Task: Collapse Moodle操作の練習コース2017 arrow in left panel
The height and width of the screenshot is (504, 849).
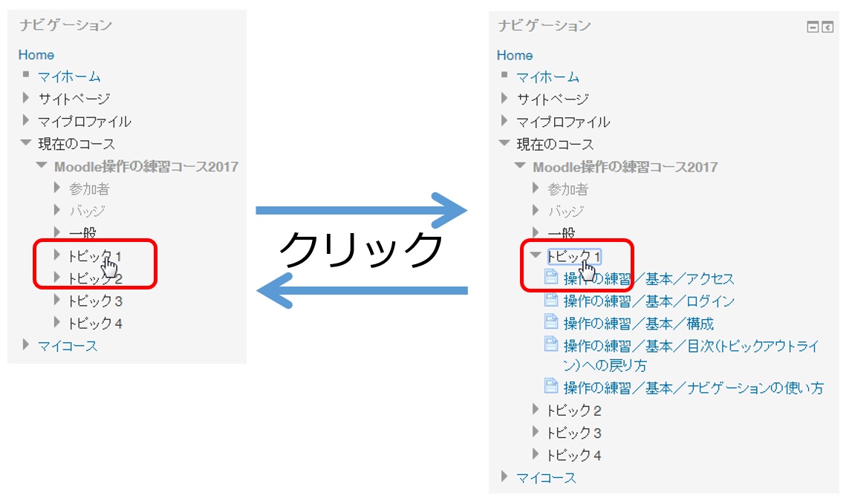Action: tap(42, 165)
